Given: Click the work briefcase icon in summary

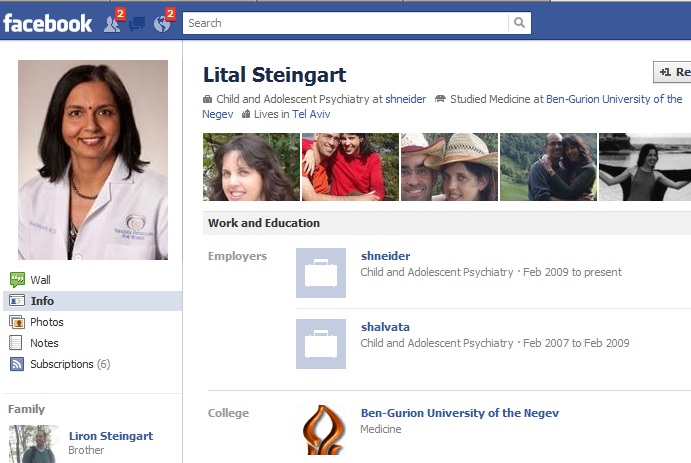Looking at the screenshot, I should (x=207, y=99).
